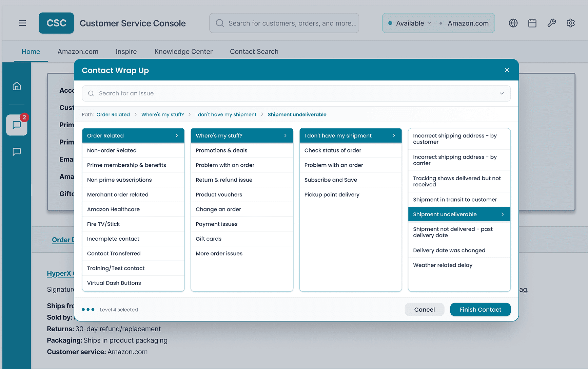Open the wrench tools icon
The width and height of the screenshot is (588, 369).
(552, 23)
